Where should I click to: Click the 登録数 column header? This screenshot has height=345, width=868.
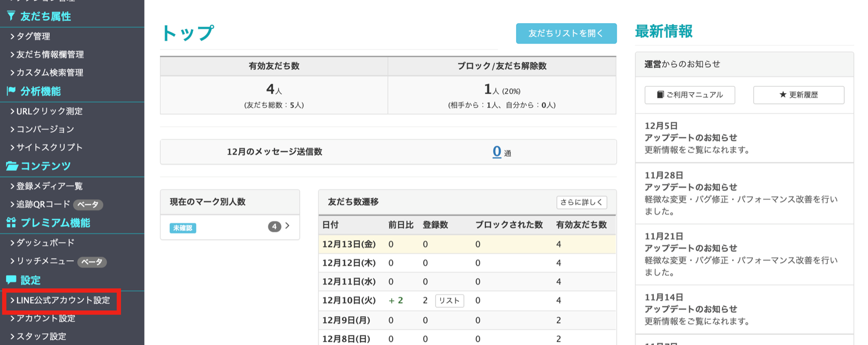pyautogui.click(x=435, y=225)
